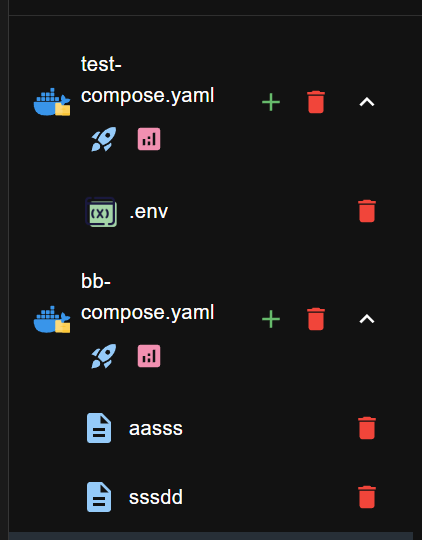This screenshot has height=540, width=422.
Task: Select the bb-compose.yaml title text
Action: click(147, 297)
